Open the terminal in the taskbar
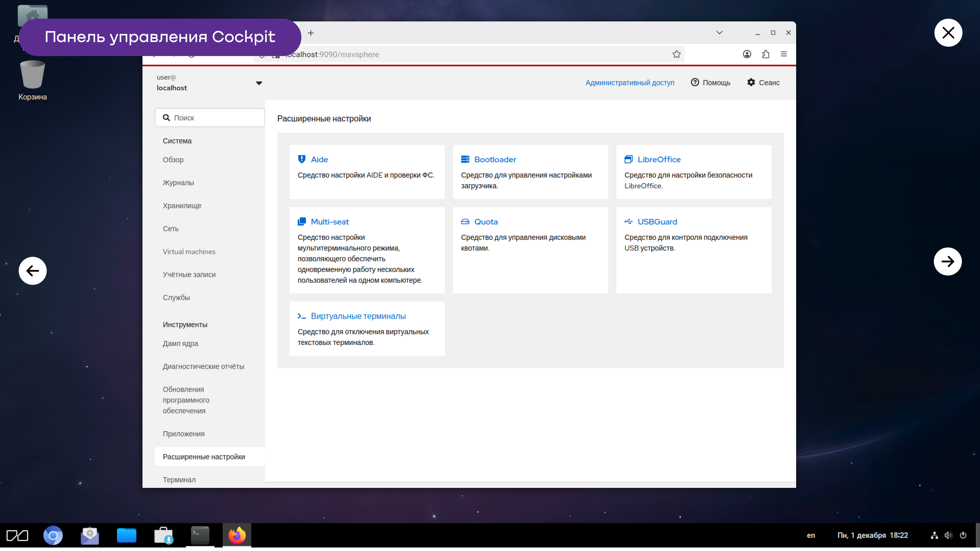This screenshot has height=551, width=980. point(200,535)
